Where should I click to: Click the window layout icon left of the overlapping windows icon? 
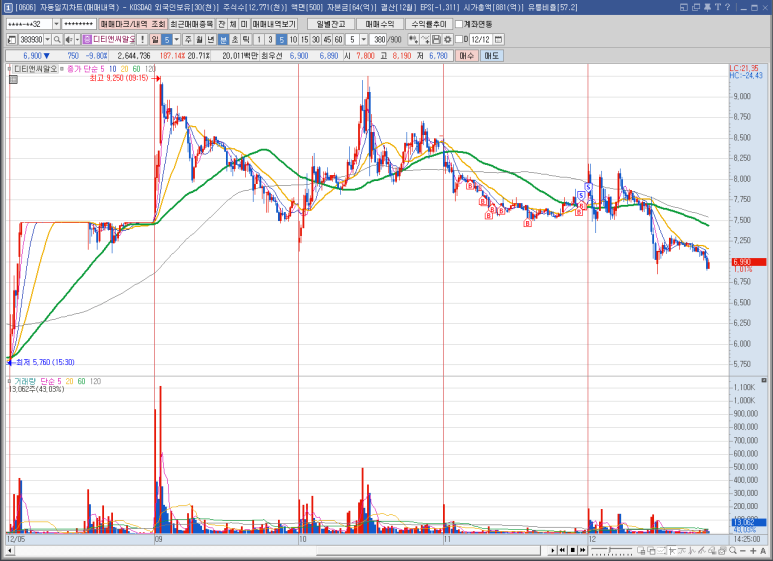(684, 7)
